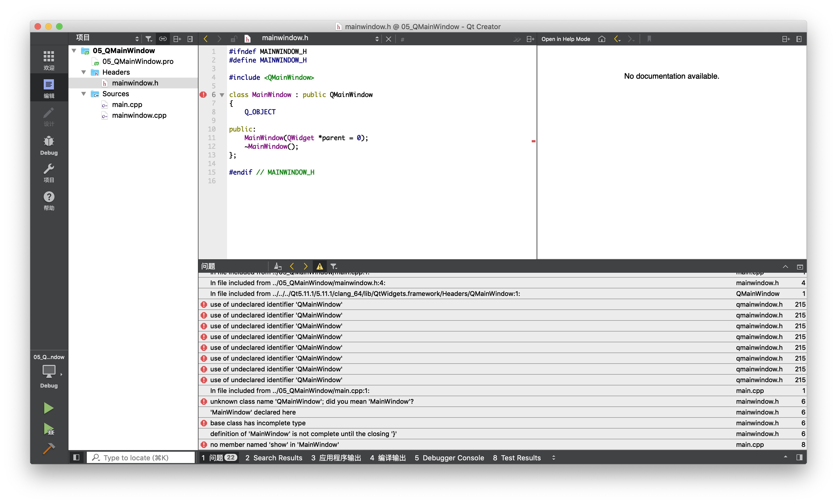Add a bookmark in the help viewer

(649, 39)
